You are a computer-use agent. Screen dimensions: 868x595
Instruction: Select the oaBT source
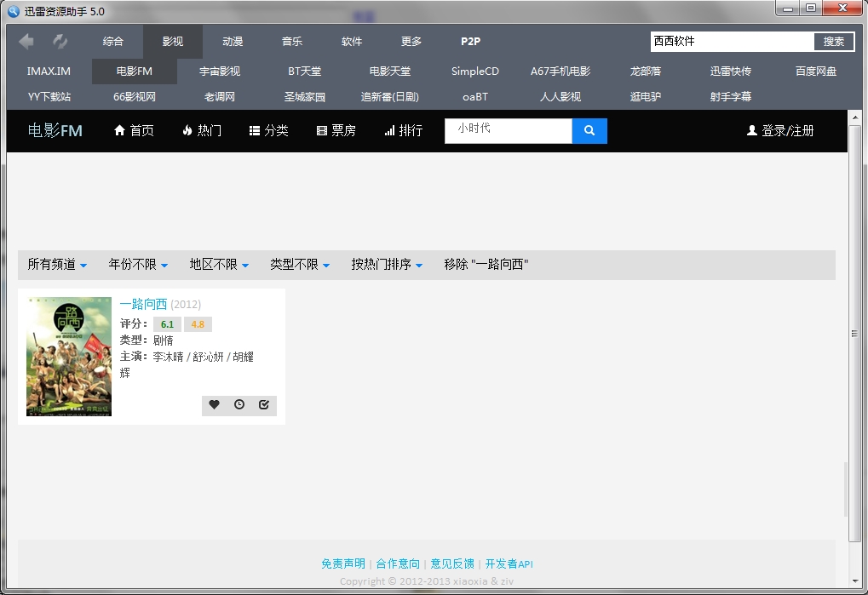click(x=475, y=97)
